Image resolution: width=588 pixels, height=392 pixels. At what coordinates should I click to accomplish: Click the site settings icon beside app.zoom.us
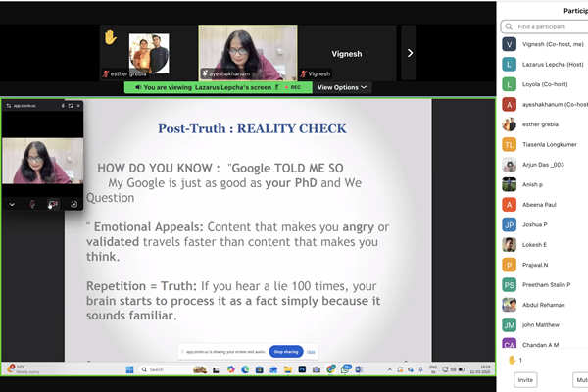click(x=9, y=106)
